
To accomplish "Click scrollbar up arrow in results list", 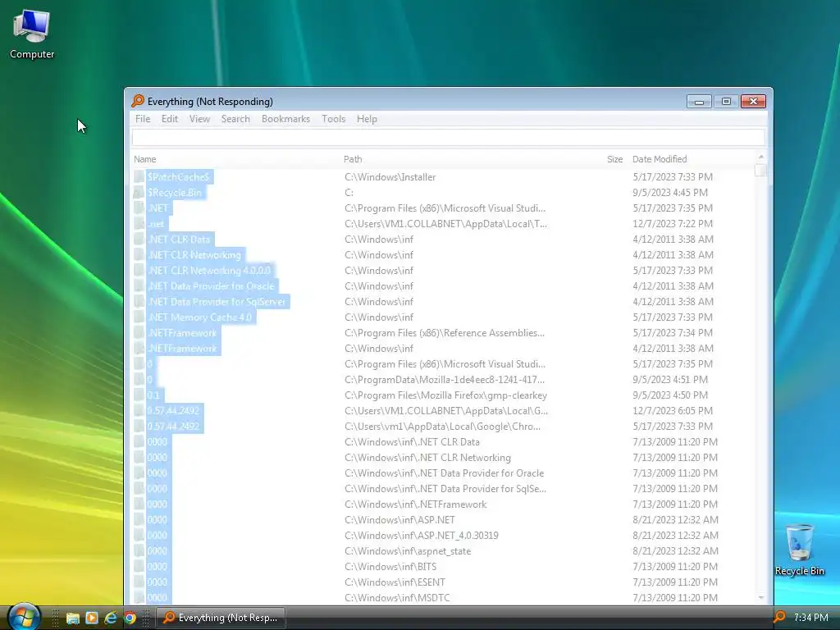I will click(760, 157).
